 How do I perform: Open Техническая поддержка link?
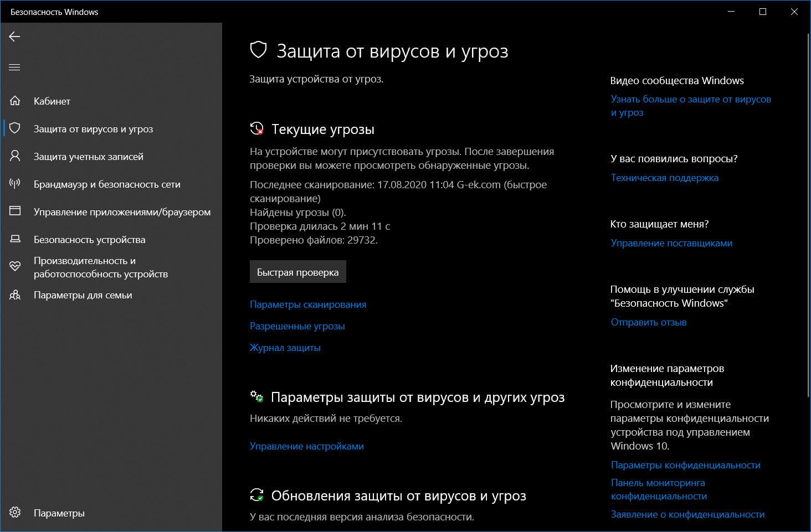click(665, 178)
